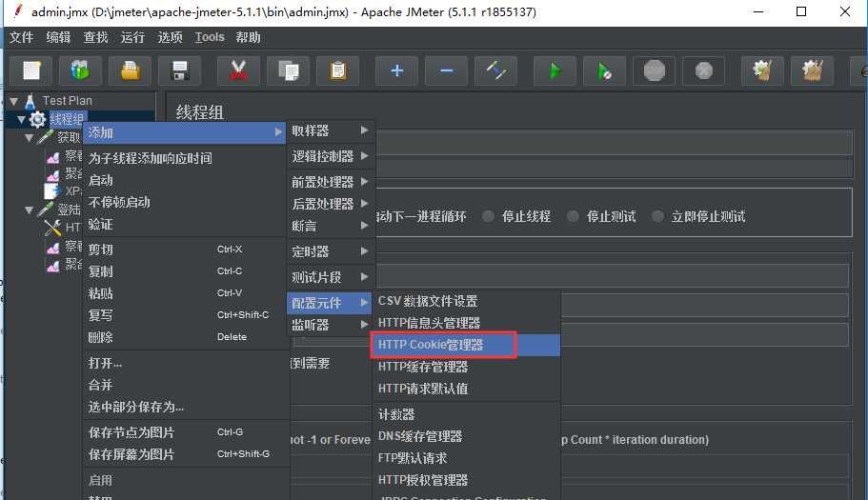This screenshot has height=500, width=868.
Task: Expand the 定时器 submenu
Action: (331, 251)
